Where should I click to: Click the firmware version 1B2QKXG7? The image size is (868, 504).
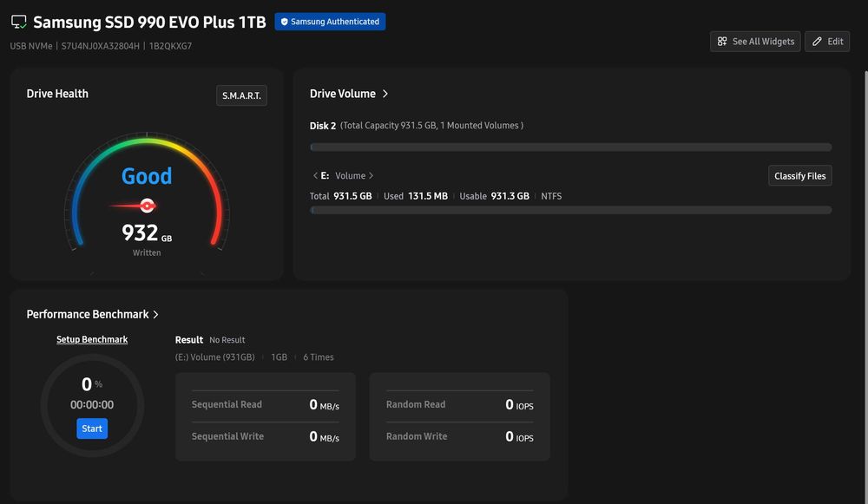click(170, 46)
